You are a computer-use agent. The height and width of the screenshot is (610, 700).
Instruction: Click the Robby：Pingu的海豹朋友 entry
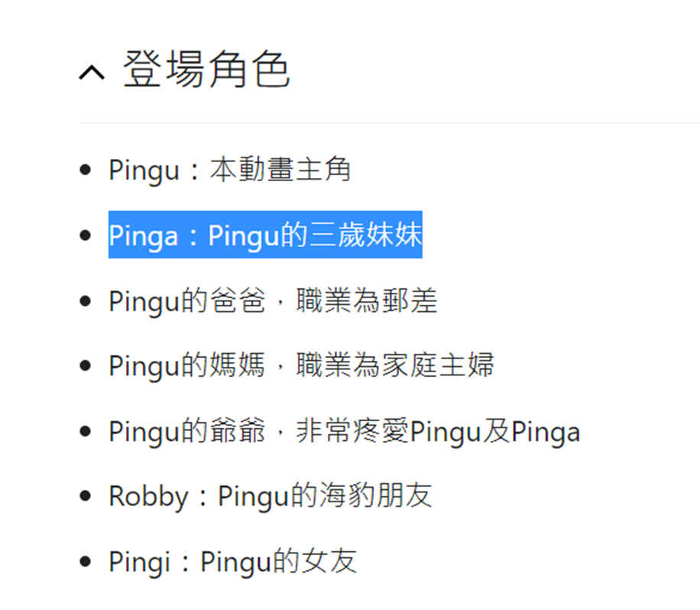271,495
